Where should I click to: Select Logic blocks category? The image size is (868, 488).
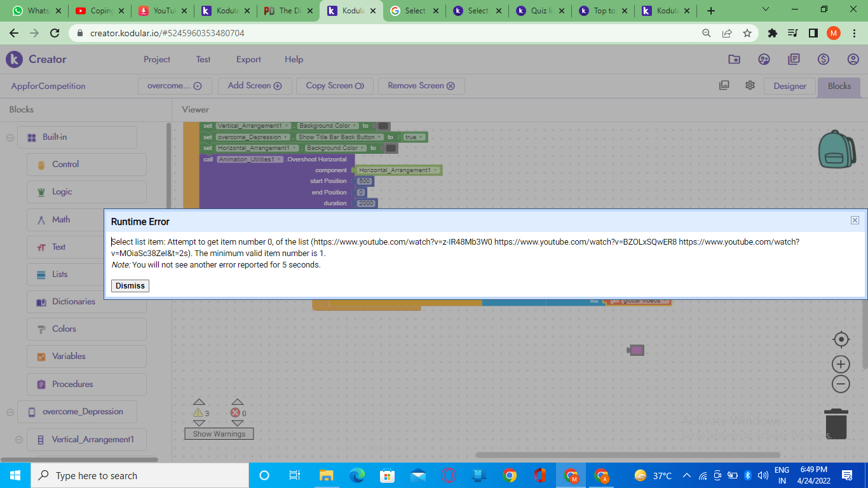point(86,192)
